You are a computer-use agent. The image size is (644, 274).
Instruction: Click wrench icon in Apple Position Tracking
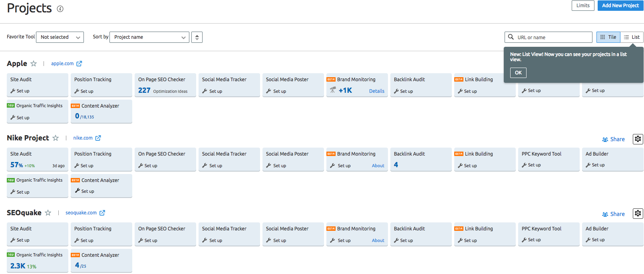pos(77,91)
